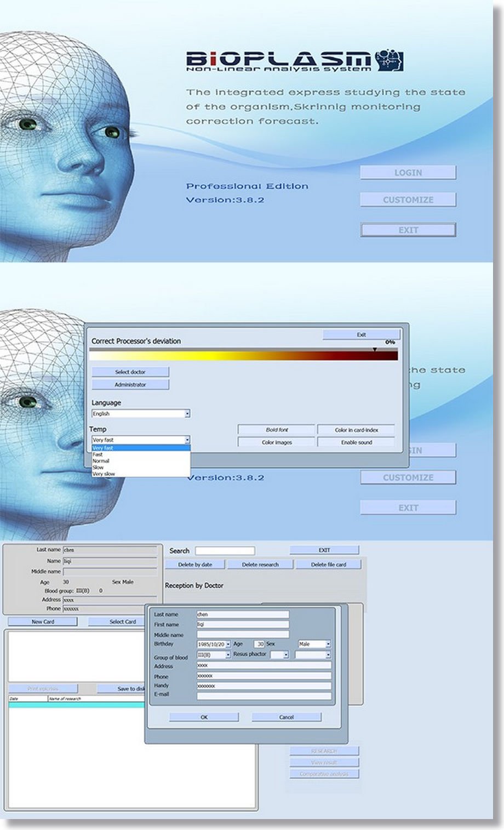Click the arrow of the Temp combo box
Viewport: 504px width, 830px height.
pos(187,440)
